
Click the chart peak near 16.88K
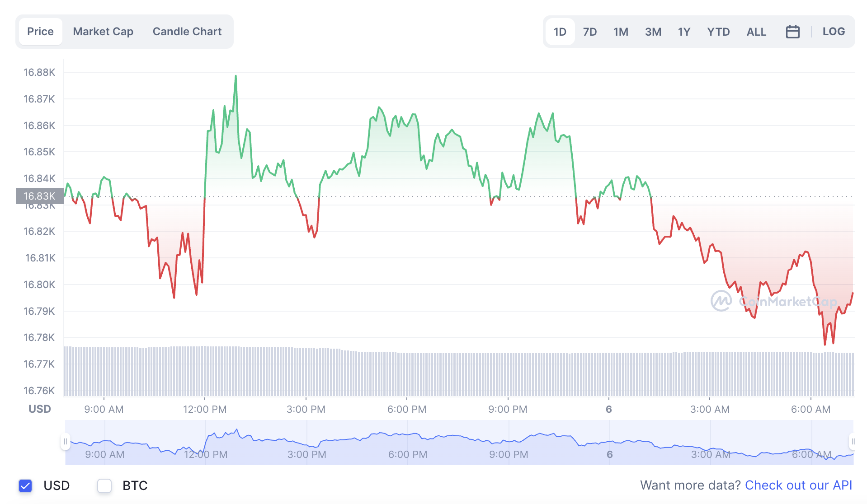tap(236, 76)
